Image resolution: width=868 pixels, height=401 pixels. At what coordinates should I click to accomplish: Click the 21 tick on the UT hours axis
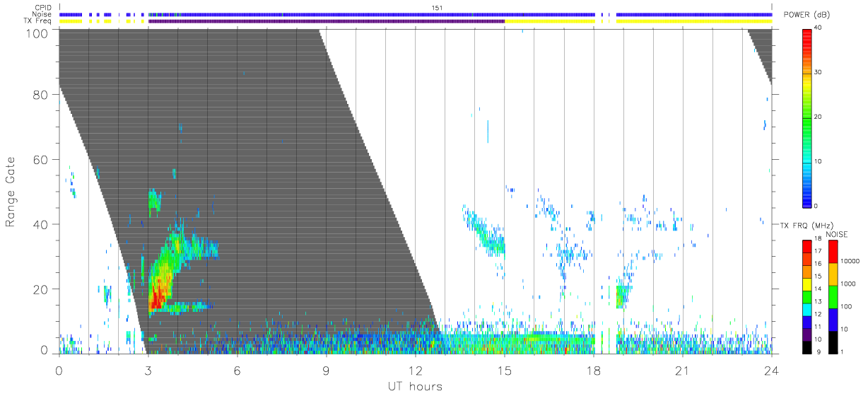tap(682, 370)
